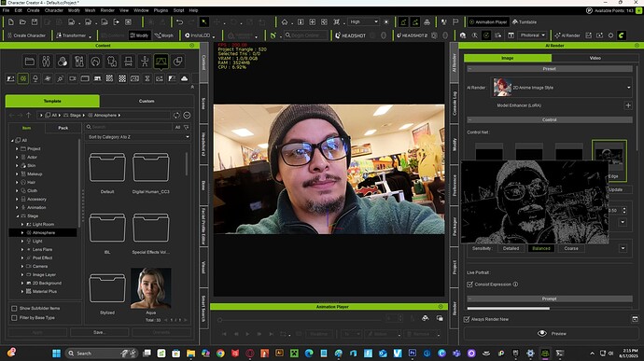
Task: Open the Animation content category icon
Action: (x=145, y=62)
